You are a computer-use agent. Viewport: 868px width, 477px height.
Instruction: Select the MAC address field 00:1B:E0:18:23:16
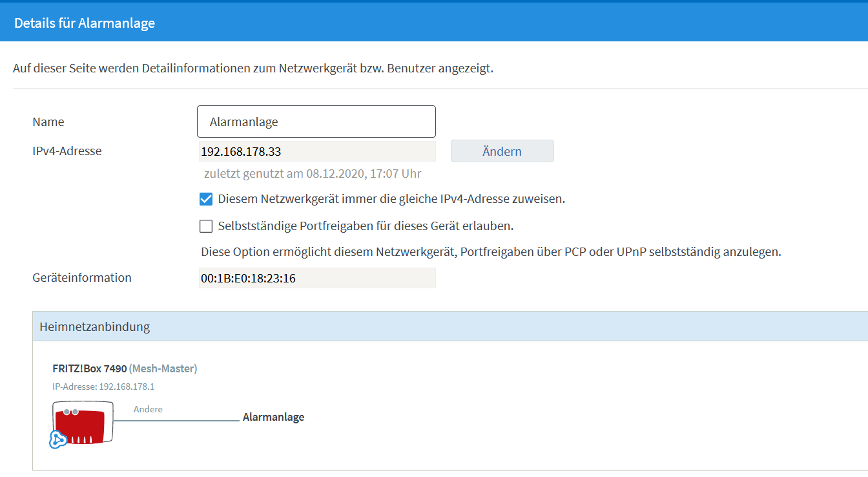316,278
